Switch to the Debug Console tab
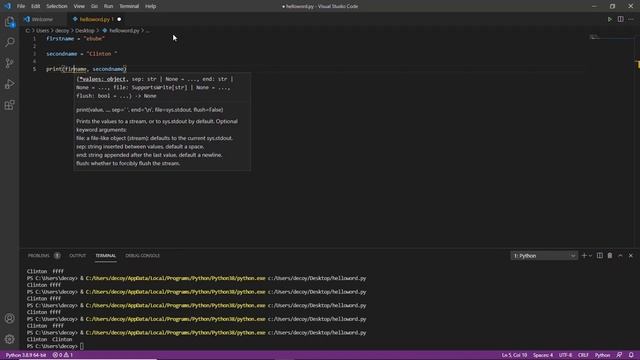The width and height of the screenshot is (640, 360). click(x=142, y=256)
